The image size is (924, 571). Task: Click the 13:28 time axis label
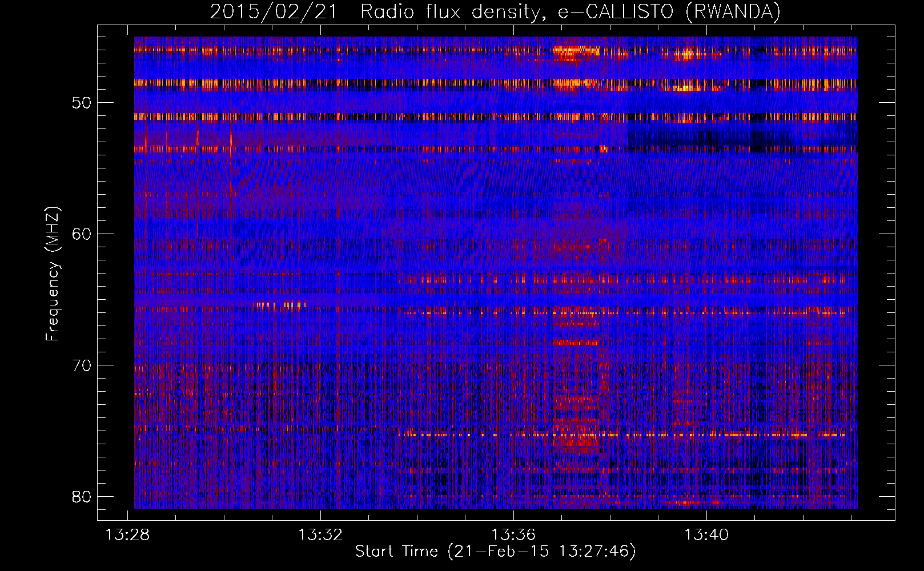click(127, 534)
